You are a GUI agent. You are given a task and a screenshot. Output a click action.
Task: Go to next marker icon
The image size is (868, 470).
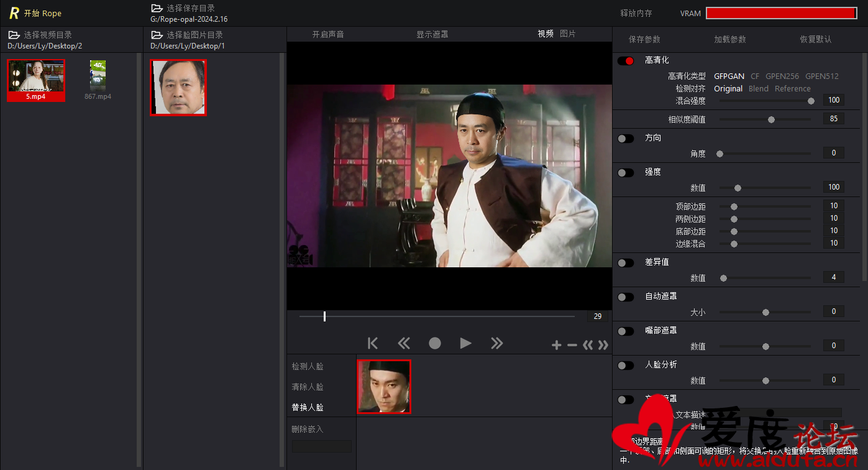[603, 345]
